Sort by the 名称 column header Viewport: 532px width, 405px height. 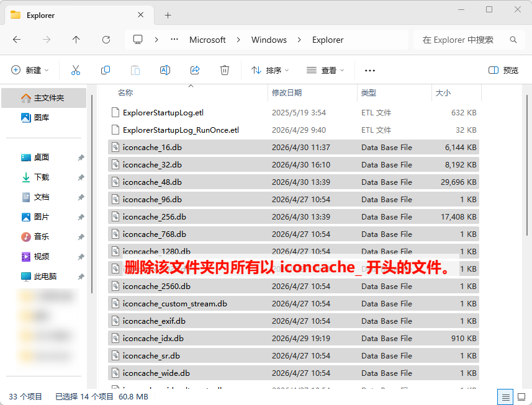click(x=125, y=92)
